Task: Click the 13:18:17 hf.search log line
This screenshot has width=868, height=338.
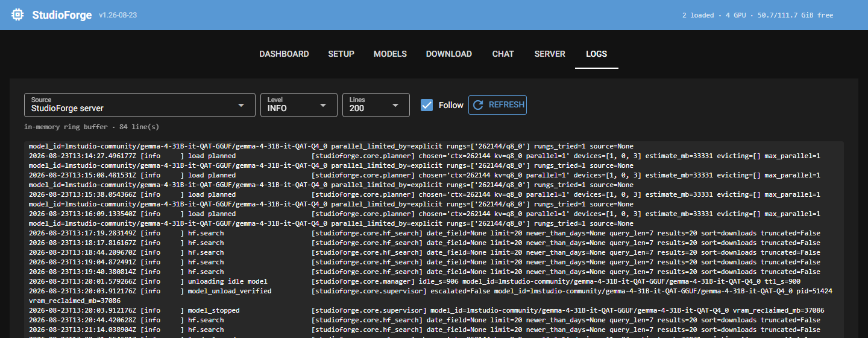Action: pos(424,243)
